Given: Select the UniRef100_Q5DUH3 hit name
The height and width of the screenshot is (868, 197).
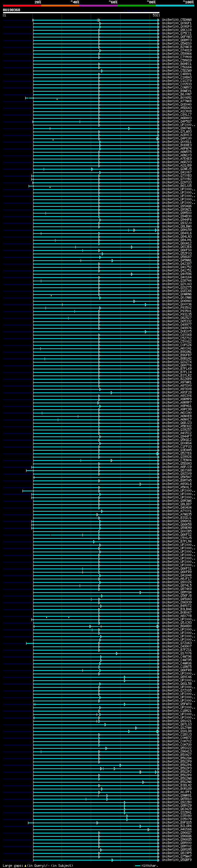Looking at the screenshot, I should (x=177, y=464).
